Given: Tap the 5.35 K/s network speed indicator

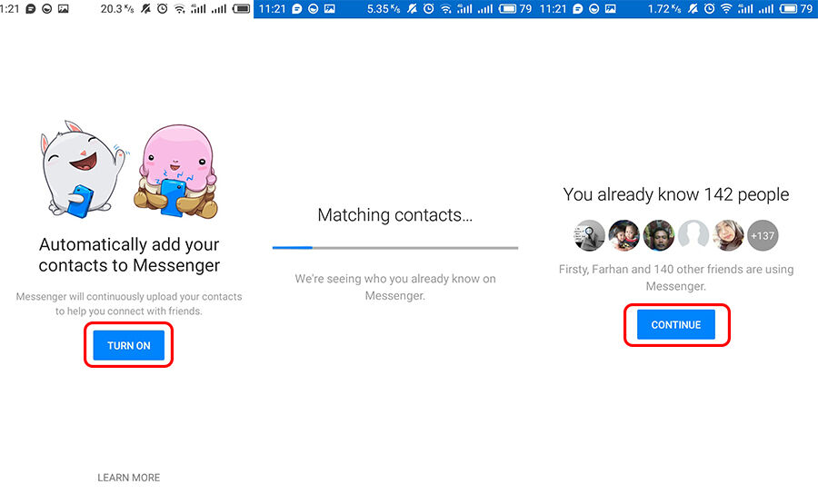Looking at the screenshot, I should [384, 9].
